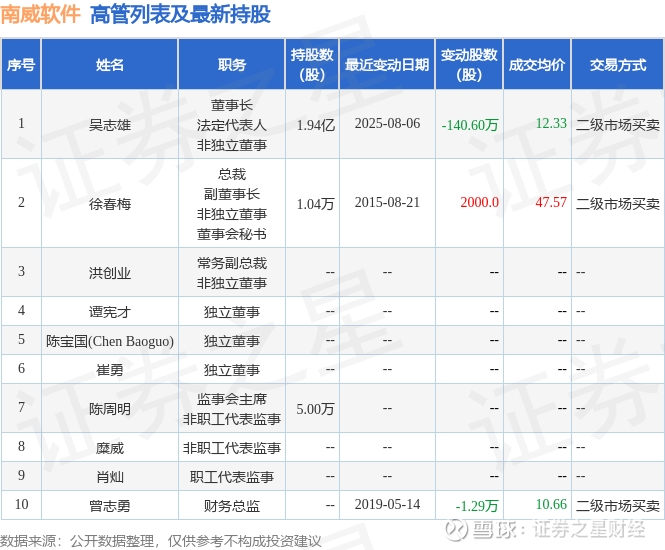Select the name 糜威

point(109,448)
